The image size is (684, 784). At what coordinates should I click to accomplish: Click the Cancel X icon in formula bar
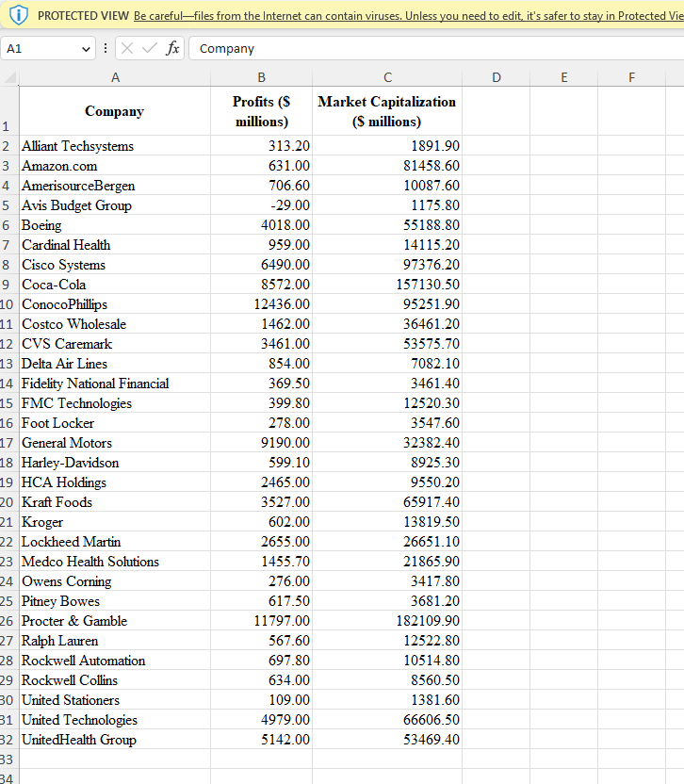point(127,48)
